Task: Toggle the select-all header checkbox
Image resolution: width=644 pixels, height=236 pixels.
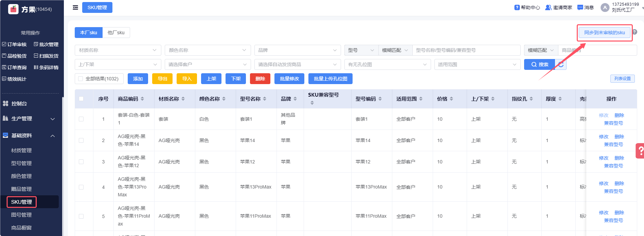Action: 81,99
